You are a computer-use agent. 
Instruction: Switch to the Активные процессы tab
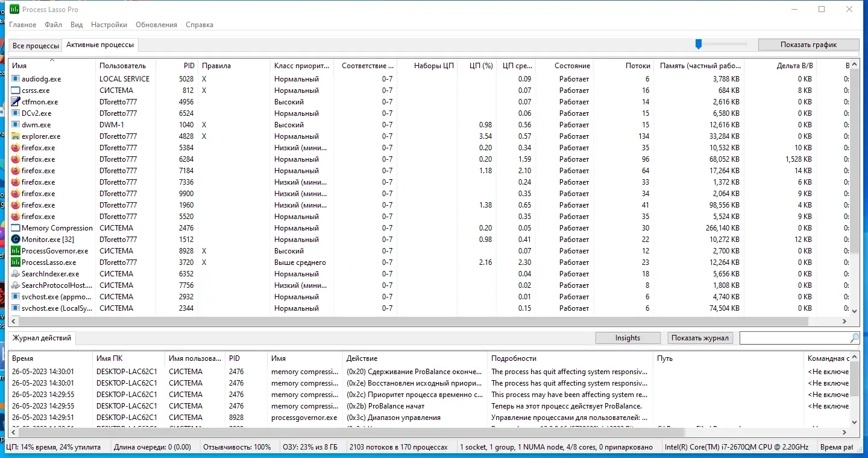point(100,45)
